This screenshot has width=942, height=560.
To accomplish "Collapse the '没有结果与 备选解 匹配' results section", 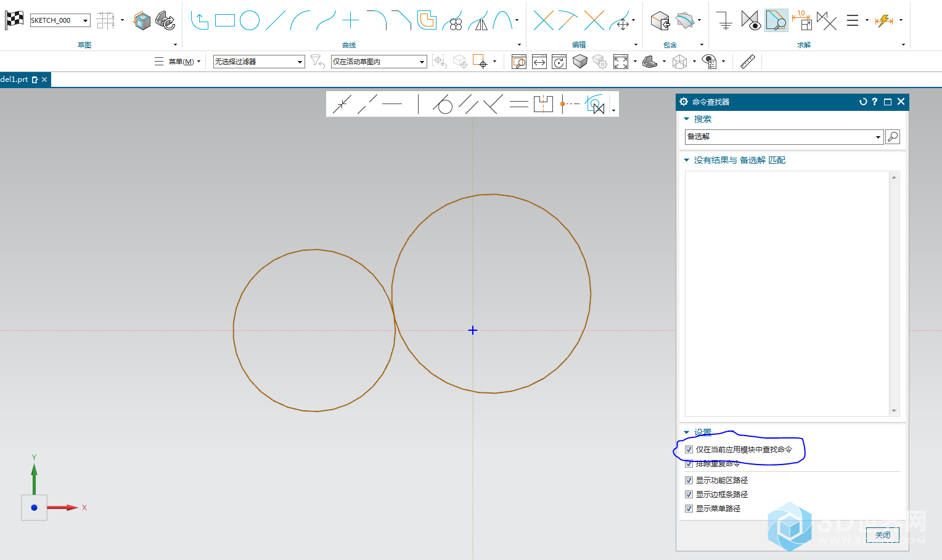I will 687,160.
